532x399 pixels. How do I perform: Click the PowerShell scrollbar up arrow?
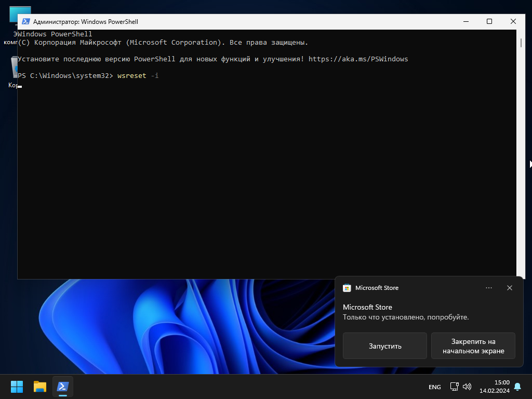tap(521, 33)
